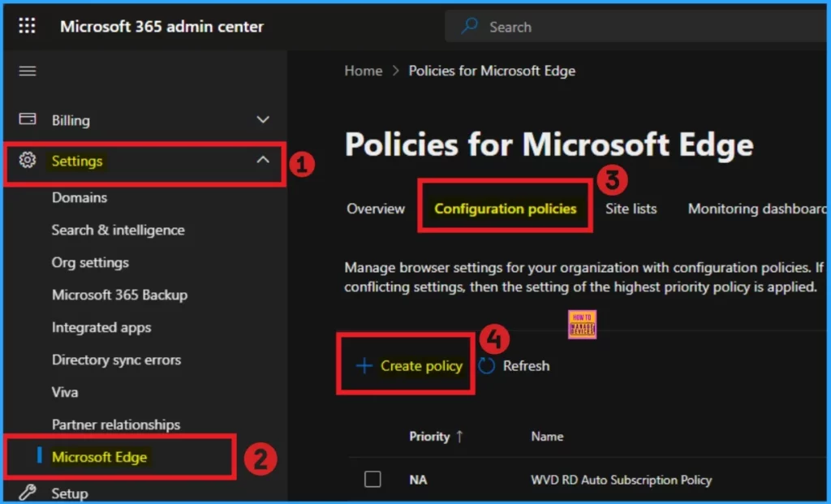Click the plus icon beside Create policy
The image size is (831, 504).
(x=364, y=366)
